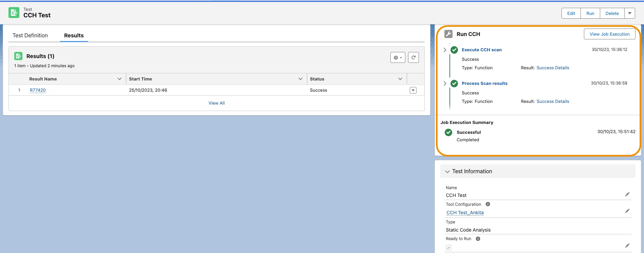Viewport: 644px width, 253px height.
Task: Open the Process Scan results link
Action: (484, 83)
